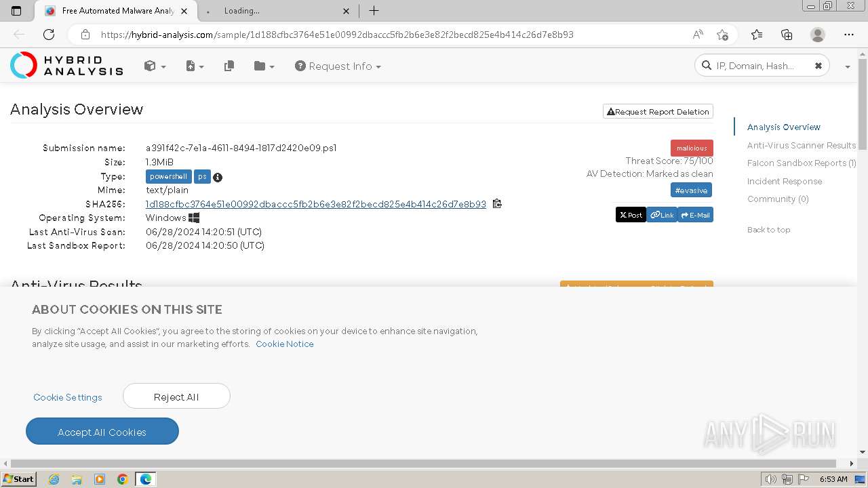Close the Free Automated Malware Analysis tab

pyautogui.click(x=185, y=11)
